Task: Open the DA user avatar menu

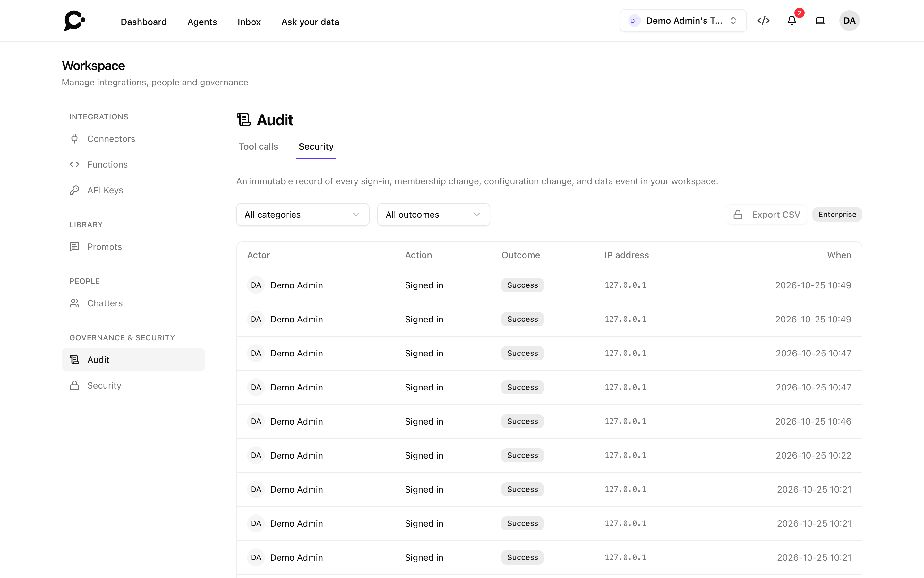Action: (849, 21)
